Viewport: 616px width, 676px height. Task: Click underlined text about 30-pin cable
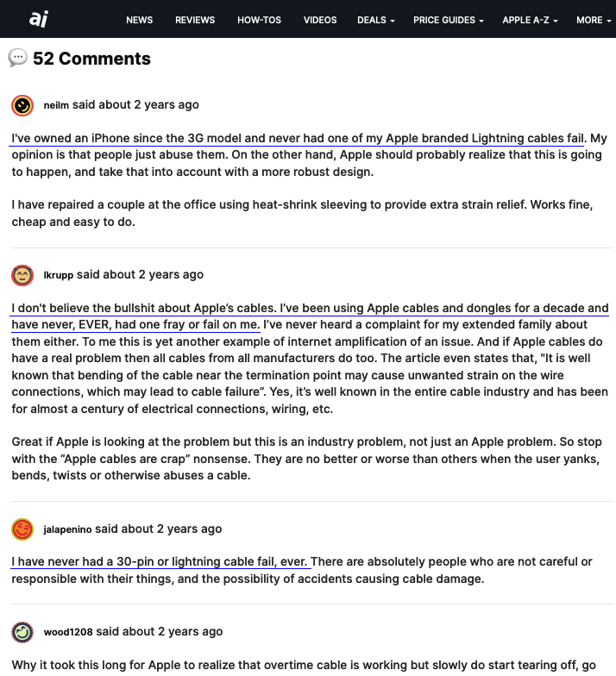tap(160, 561)
